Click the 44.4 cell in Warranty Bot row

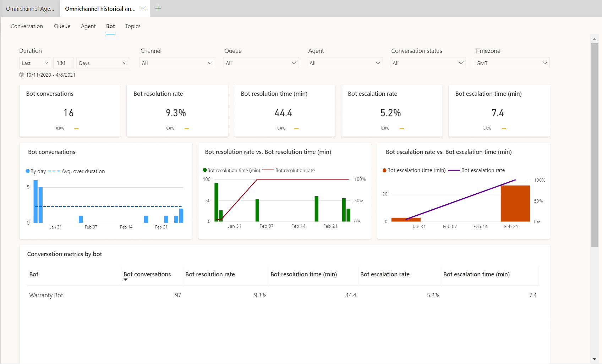351,295
